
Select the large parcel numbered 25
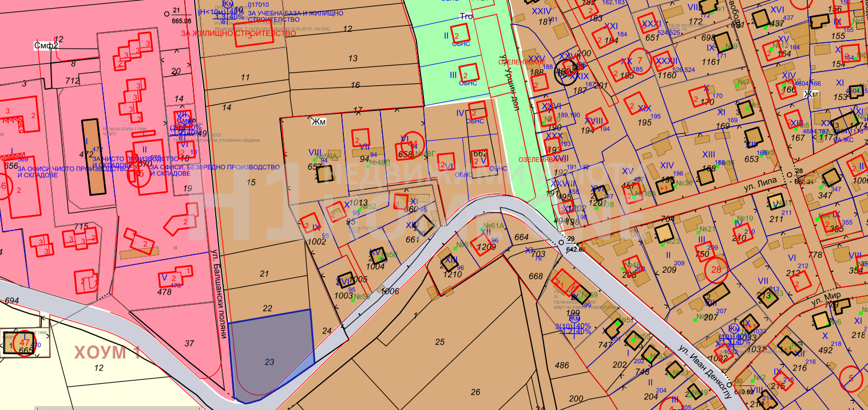coord(439,342)
